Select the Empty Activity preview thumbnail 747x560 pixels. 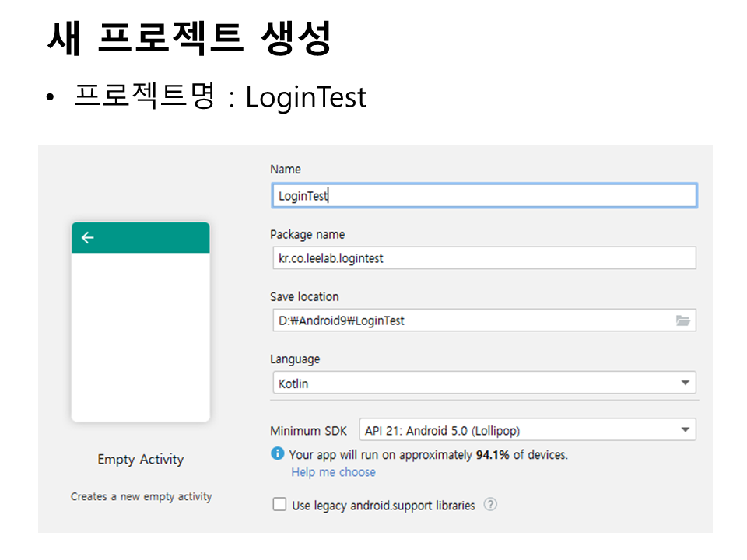click(x=140, y=338)
